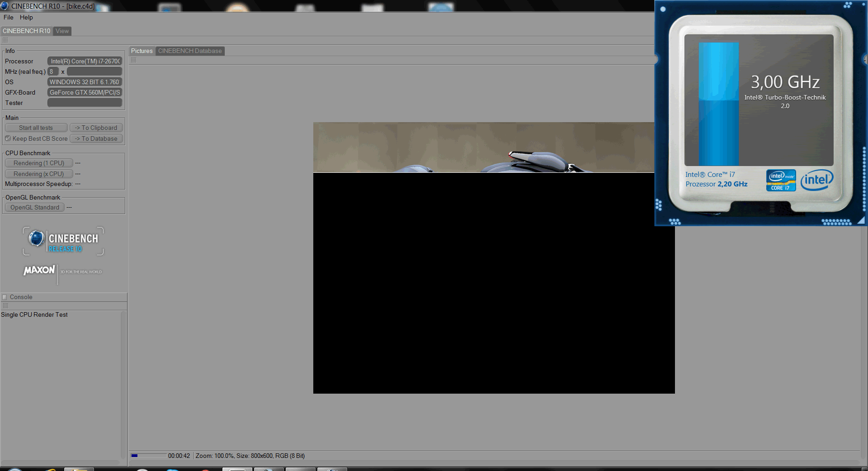Run the Rendering (x CPU) benchmark
The height and width of the screenshot is (471, 868).
39,174
